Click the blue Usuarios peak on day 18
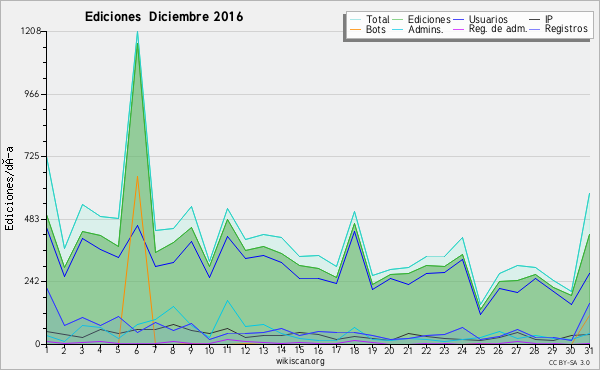Image resolution: width=600 pixels, height=370 pixels. coord(355,231)
